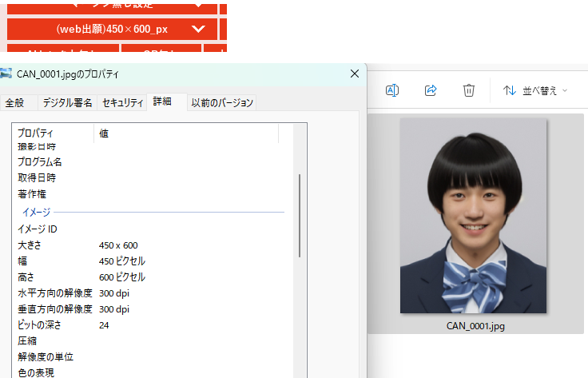Click the sort arrows icon beside 並べ替え

509,90
